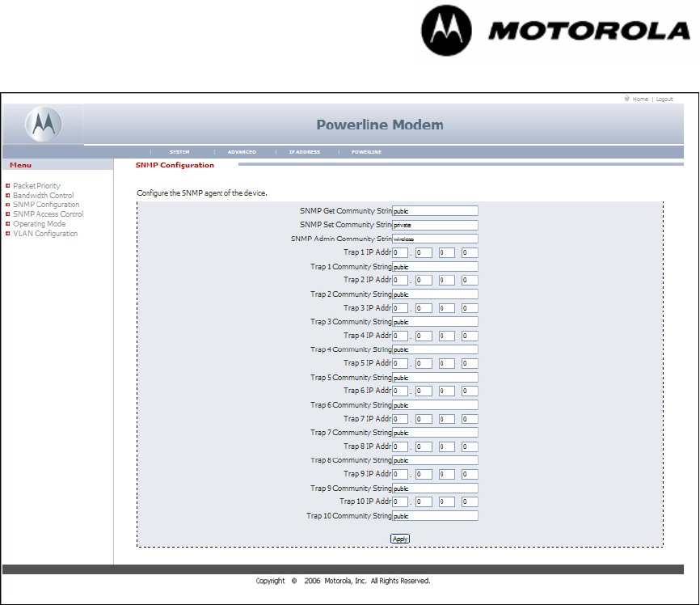Image resolution: width=700 pixels, height=605 pixels.
Task: Click the last octet of Trap 5 IP Addr
Action: [x=470, y=363]
